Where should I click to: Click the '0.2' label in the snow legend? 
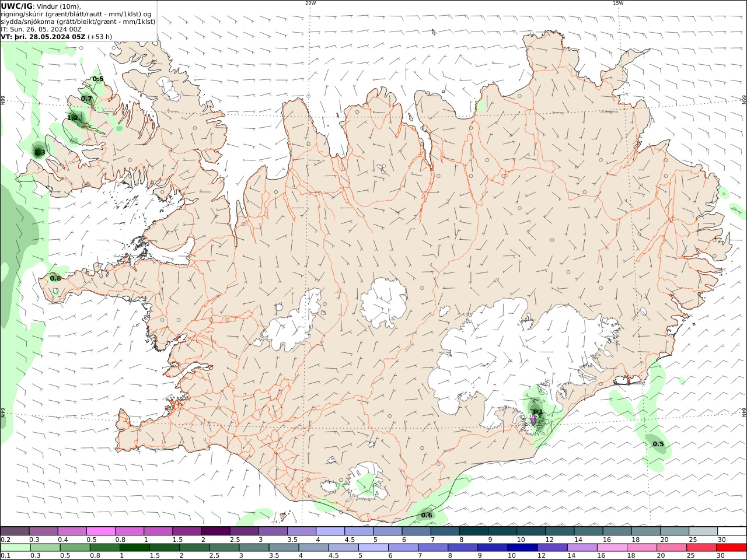tap(5, 540)
